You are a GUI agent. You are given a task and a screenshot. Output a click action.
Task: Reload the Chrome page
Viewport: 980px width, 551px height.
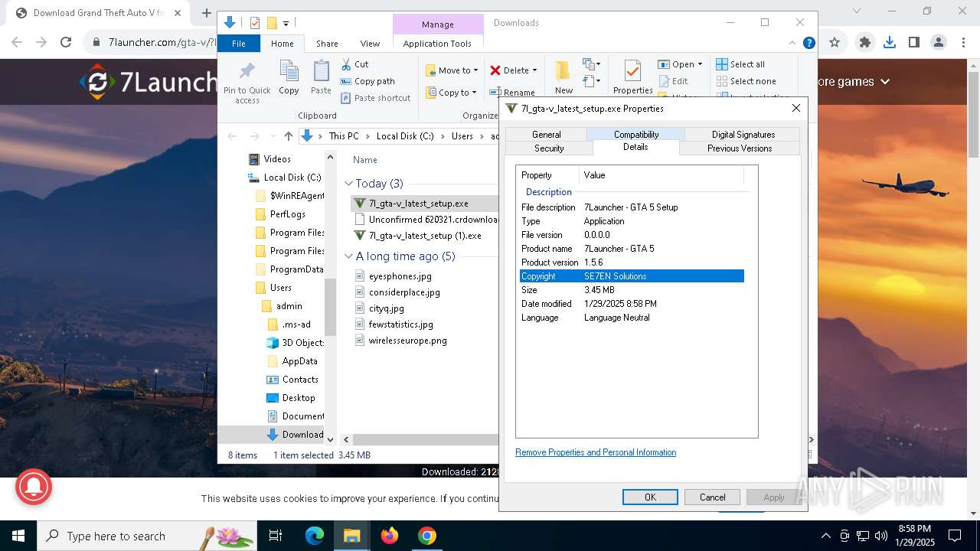pyautogui.click(x=66, y=43)
